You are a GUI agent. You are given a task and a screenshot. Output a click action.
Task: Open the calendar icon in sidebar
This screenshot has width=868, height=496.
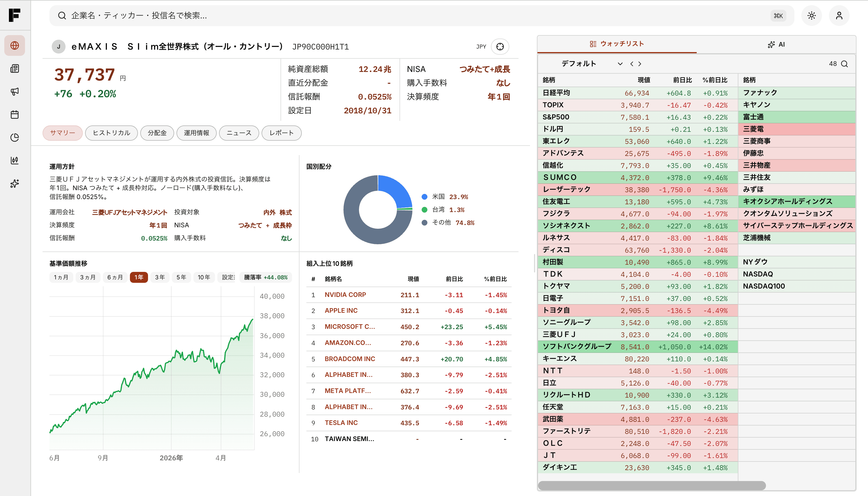15,115
